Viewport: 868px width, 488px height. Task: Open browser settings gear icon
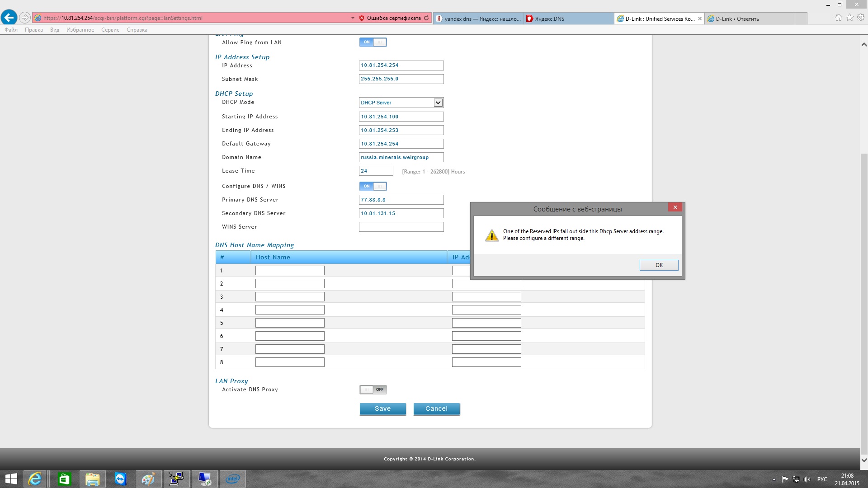[861, 18]
